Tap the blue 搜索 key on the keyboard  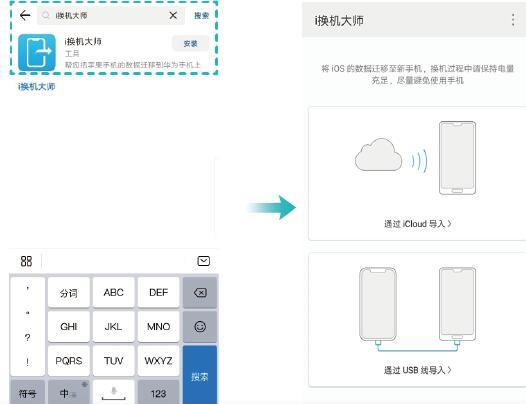coord(200,375)
